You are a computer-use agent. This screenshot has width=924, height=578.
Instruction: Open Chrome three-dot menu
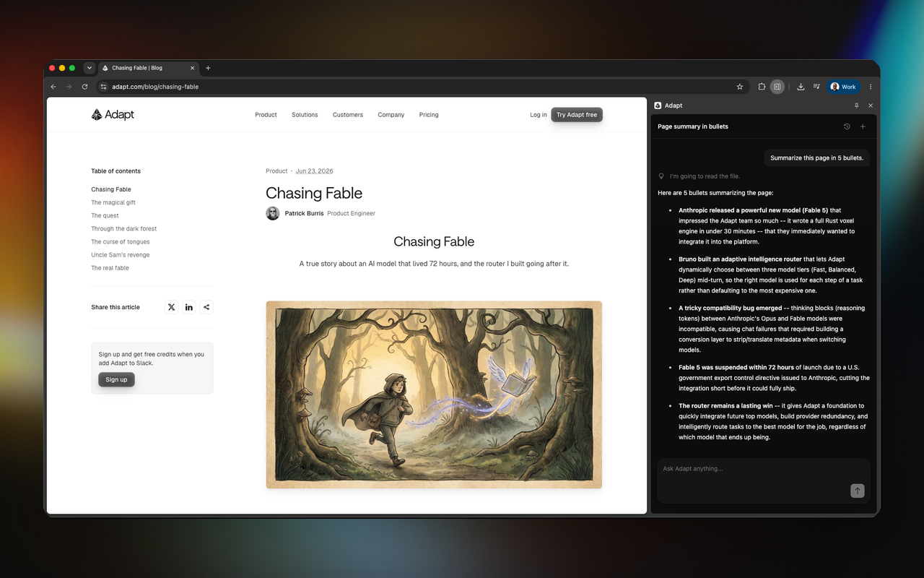tap(871, 87)
